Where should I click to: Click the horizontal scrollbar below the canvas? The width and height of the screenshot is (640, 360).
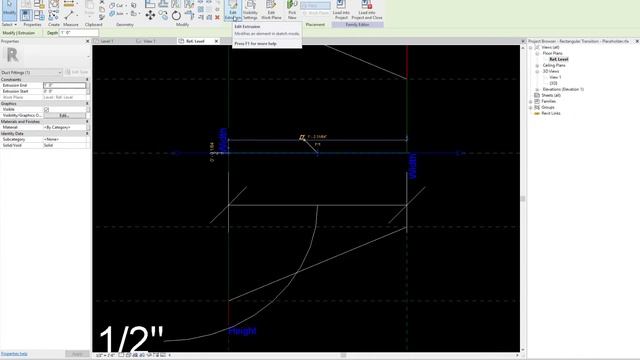tap(343, 355)
